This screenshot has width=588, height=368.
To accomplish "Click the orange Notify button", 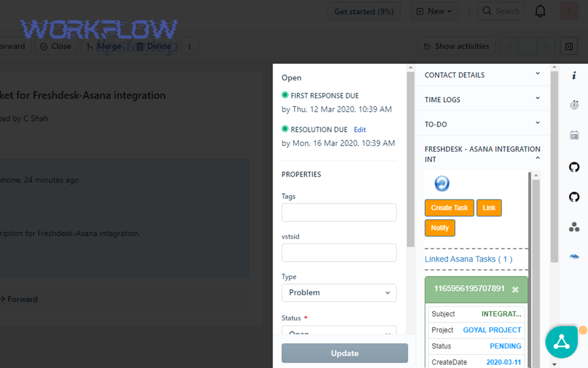I will [440, 228].
